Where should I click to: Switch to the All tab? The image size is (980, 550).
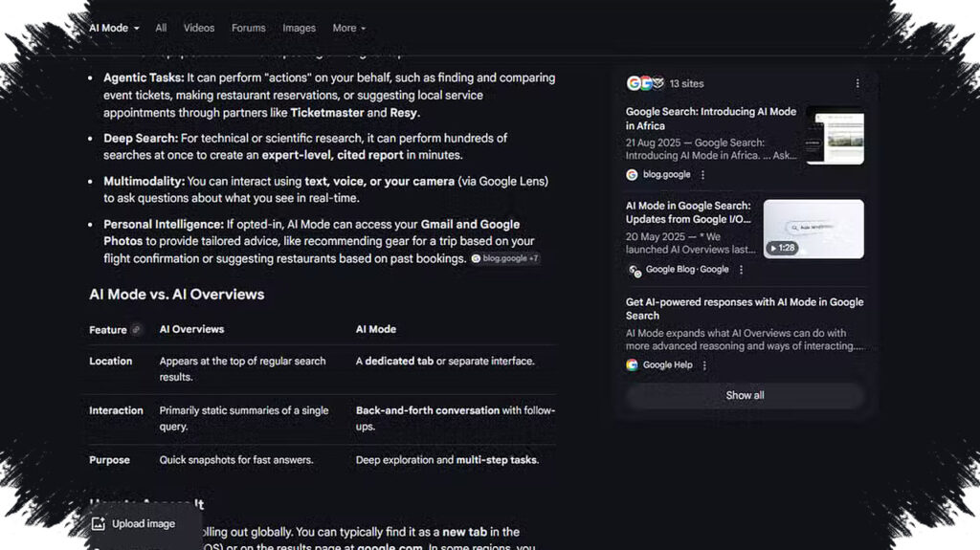161,28
